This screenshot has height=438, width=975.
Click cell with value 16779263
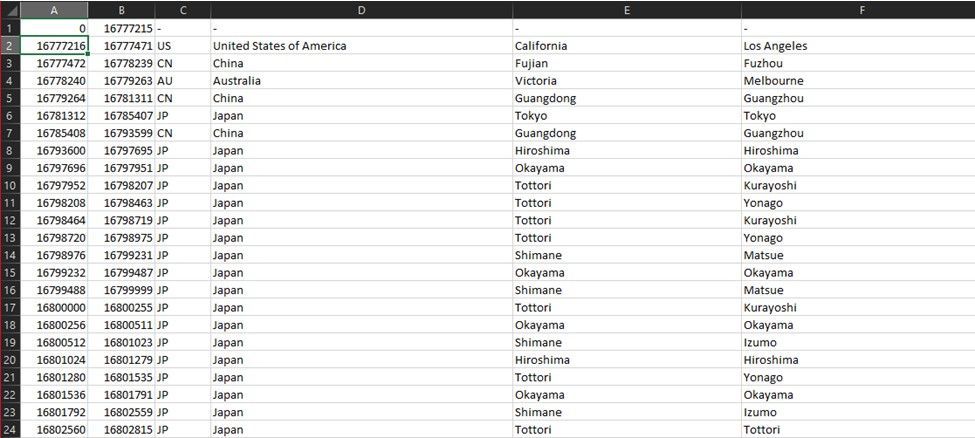(121, 80)
